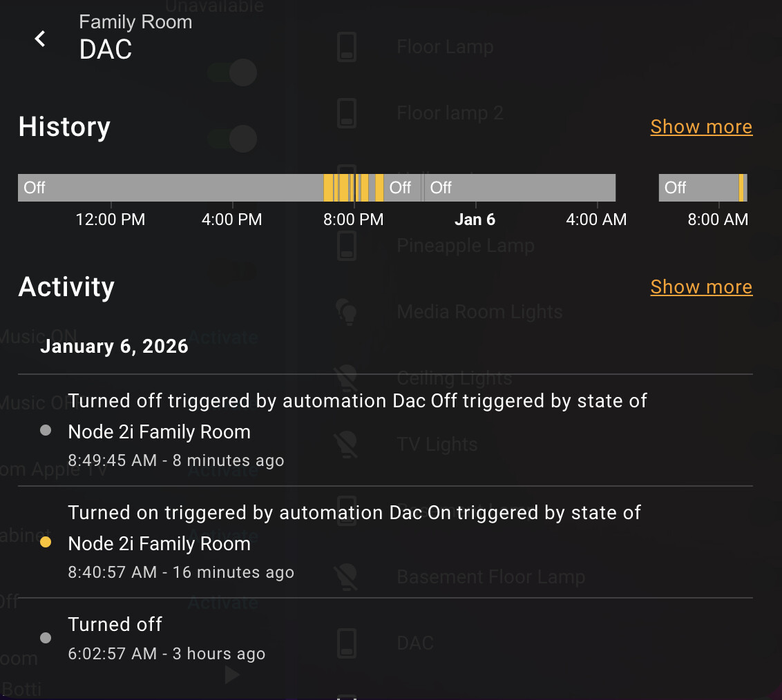Click the Family Room label above DAC

pos(135,22)
